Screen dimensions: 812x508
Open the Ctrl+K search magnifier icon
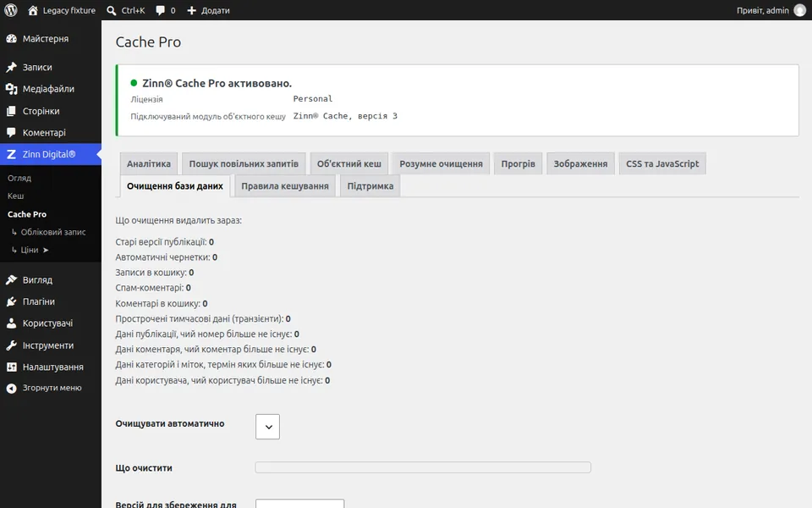(x=112, y=10)
